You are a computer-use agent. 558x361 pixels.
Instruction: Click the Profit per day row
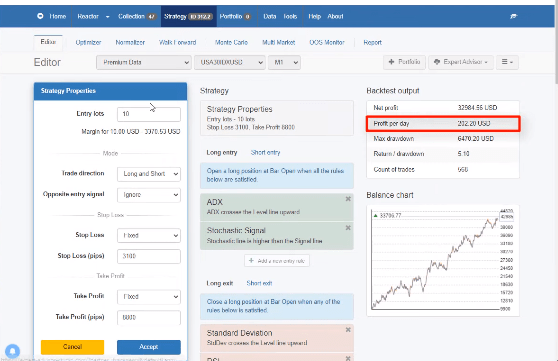pos(443,124)
